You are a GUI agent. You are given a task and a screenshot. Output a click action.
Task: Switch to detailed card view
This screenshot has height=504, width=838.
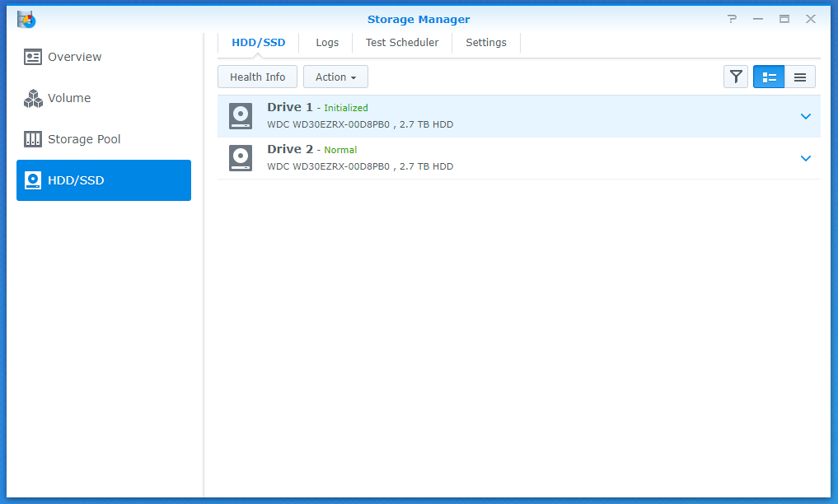pyautogui.click(x=769, y=77)
